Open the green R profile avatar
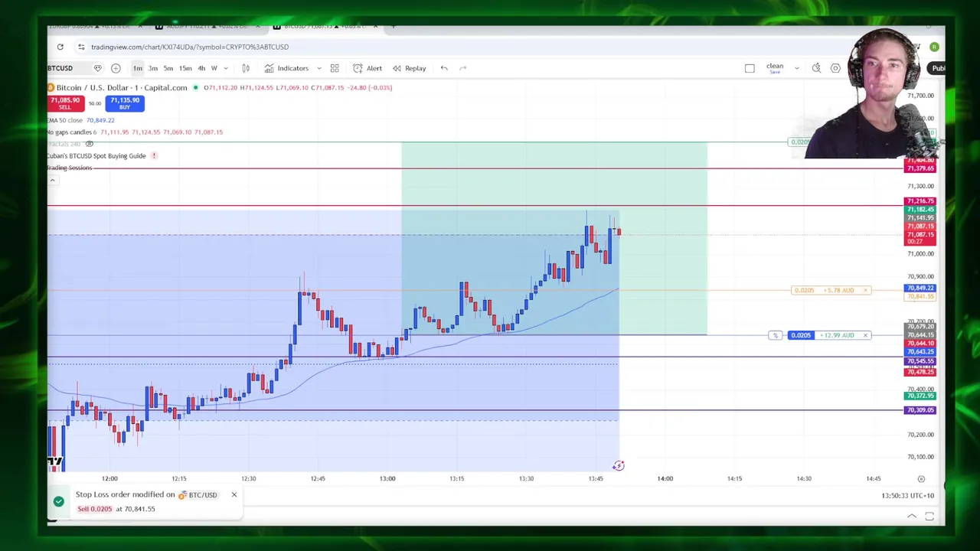980x551 pixels. (x=934, y=47)
